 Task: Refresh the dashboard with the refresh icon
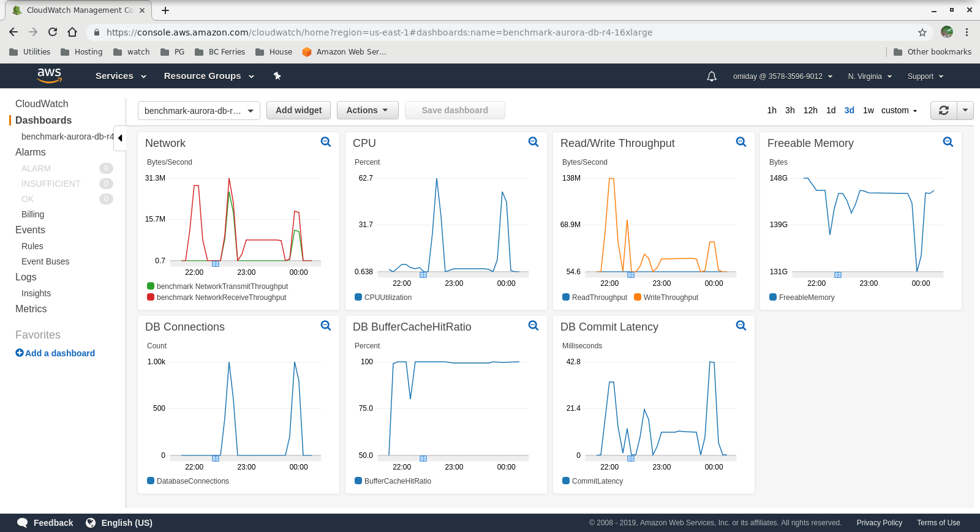(x=944, y=110)
